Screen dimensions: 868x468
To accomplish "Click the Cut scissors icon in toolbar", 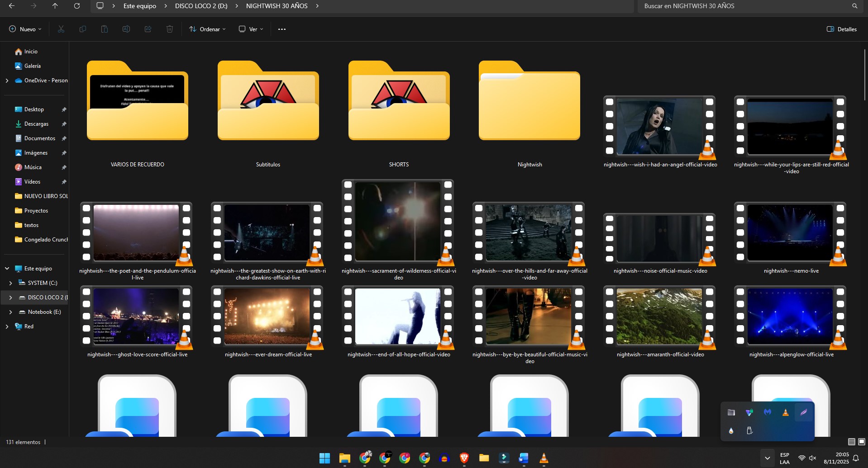I will 61,29.
